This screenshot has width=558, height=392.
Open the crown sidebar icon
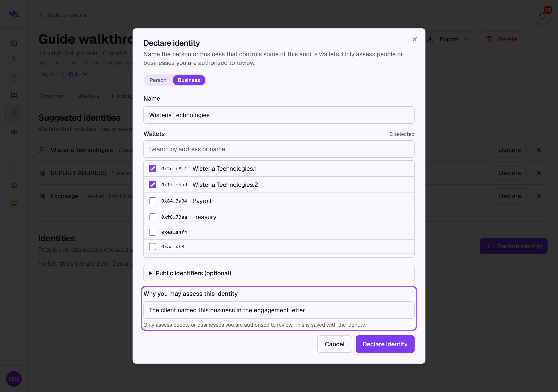point(14,203)
